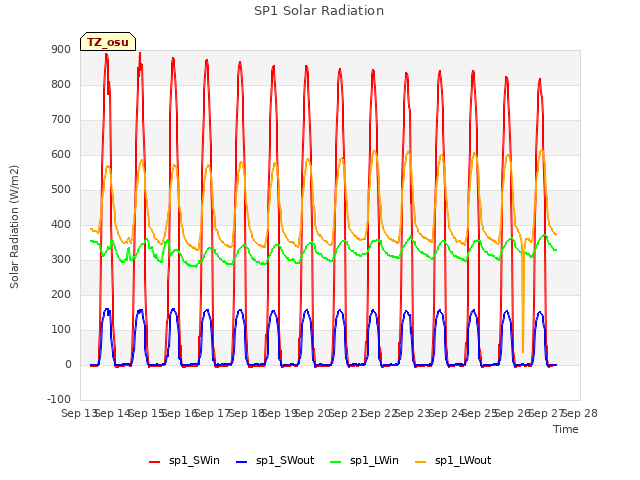Click the Sep 13 x-axis tick label
Screen dimensions: 640x480
click(x=78, y=413)
